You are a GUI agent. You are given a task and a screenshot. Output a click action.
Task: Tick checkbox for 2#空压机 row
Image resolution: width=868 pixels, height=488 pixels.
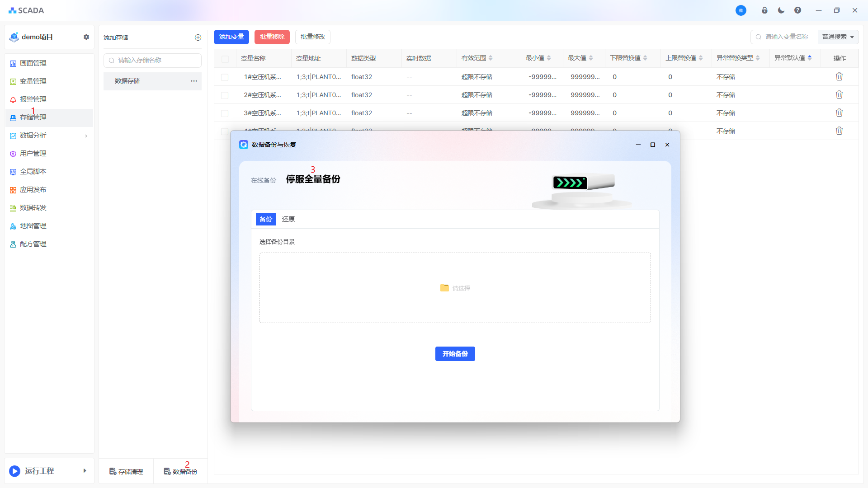click(x=225, y=95)
